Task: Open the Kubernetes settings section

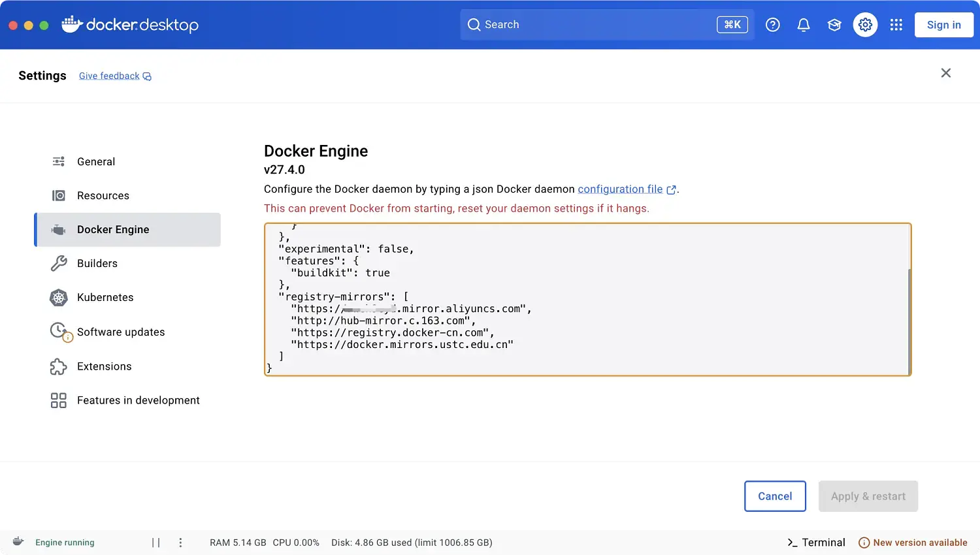Action: (105, 298)
